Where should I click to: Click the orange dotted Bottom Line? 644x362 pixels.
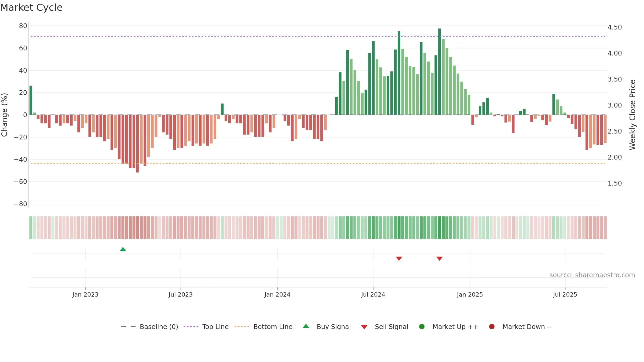pos(318,163)
